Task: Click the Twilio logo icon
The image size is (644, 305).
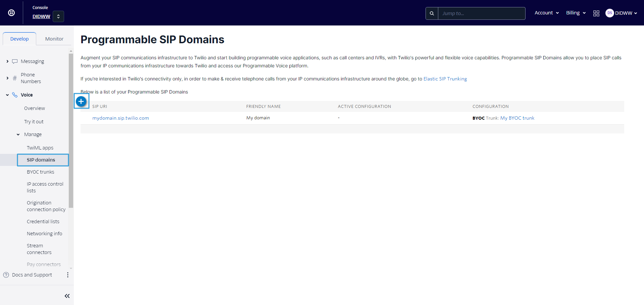Action: [11, 13]
